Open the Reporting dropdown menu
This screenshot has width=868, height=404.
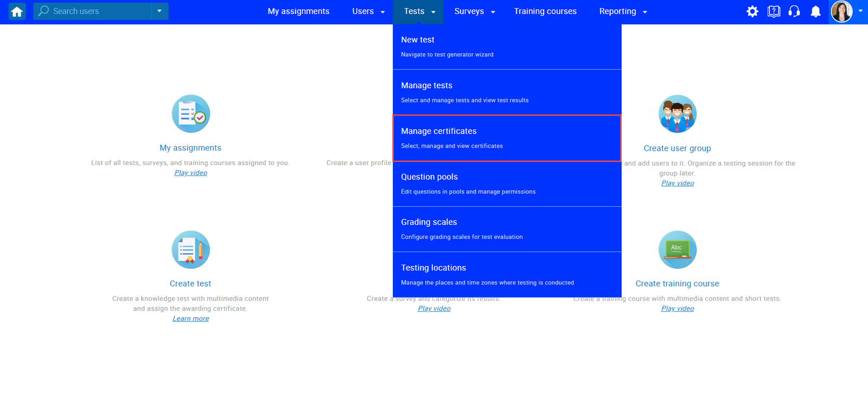point(623,11)
